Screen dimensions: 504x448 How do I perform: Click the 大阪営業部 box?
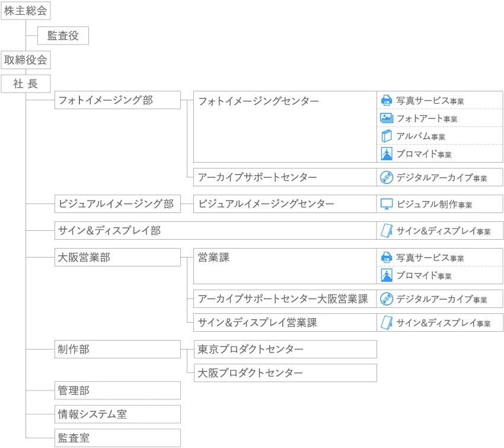click(x=117, y=258)
